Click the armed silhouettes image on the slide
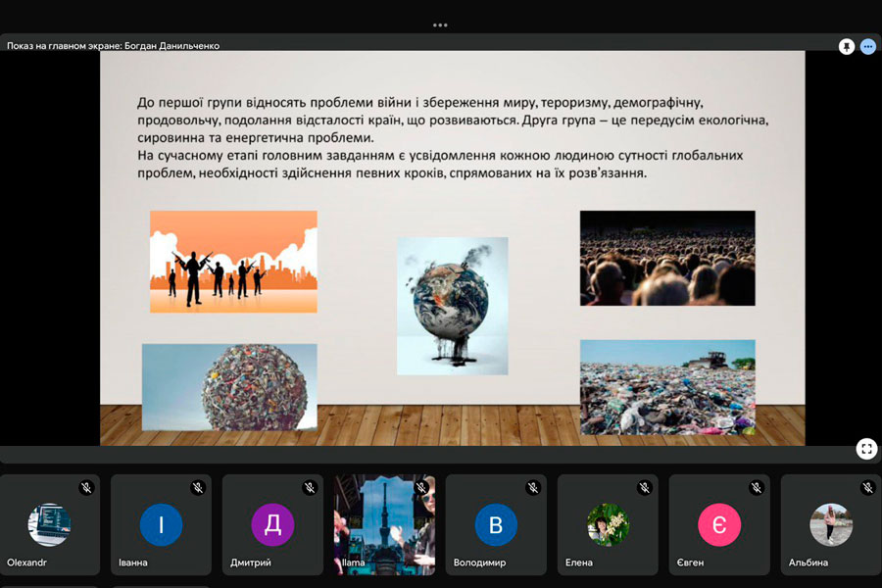 pyautogui.click(x=233, y=262)
